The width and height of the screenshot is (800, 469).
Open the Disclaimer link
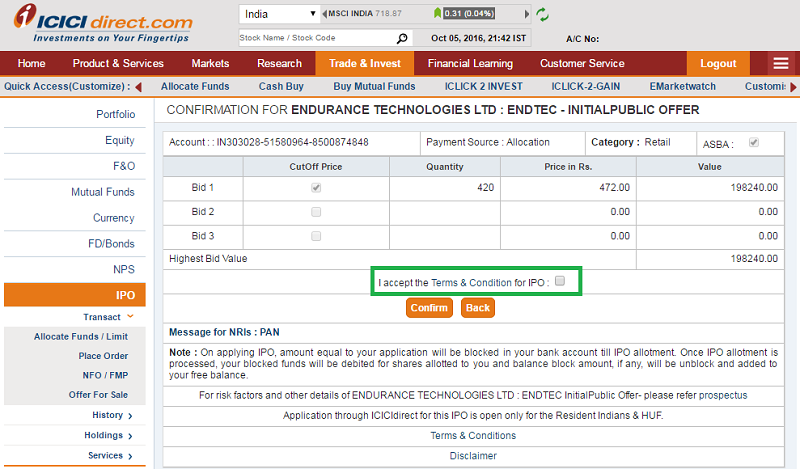click(473, 456)
